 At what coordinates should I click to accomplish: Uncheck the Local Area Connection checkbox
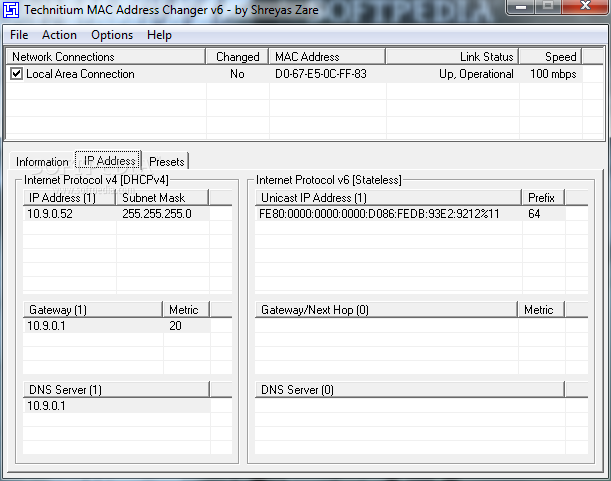(x=16, y=74)
